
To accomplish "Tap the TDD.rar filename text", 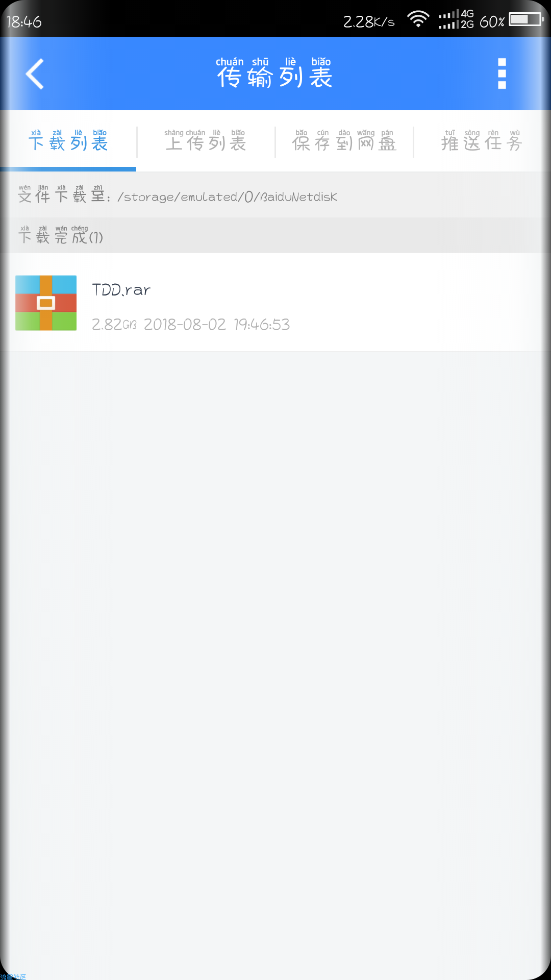I will [121, 290].
